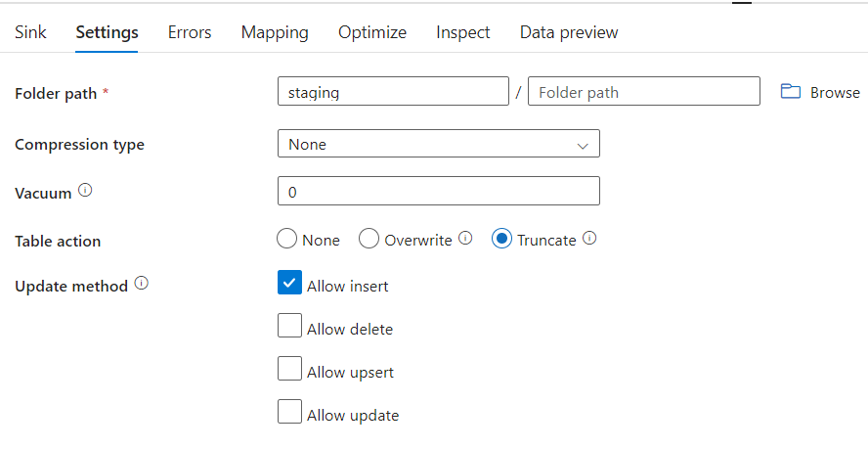868x449 pixels.
Task: Click the Overwrite info icon
Action: click(465, 238)
